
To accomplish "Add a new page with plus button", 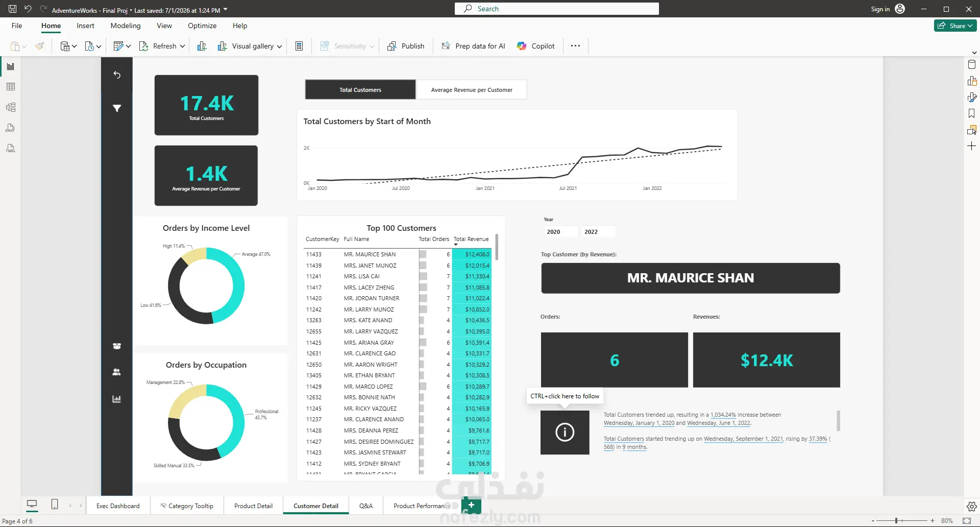I will tap(471, 505).
